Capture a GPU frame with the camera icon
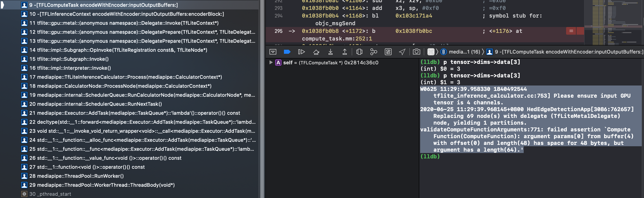Viewport: 644px width, 198px height. click(x=416, y=52)
